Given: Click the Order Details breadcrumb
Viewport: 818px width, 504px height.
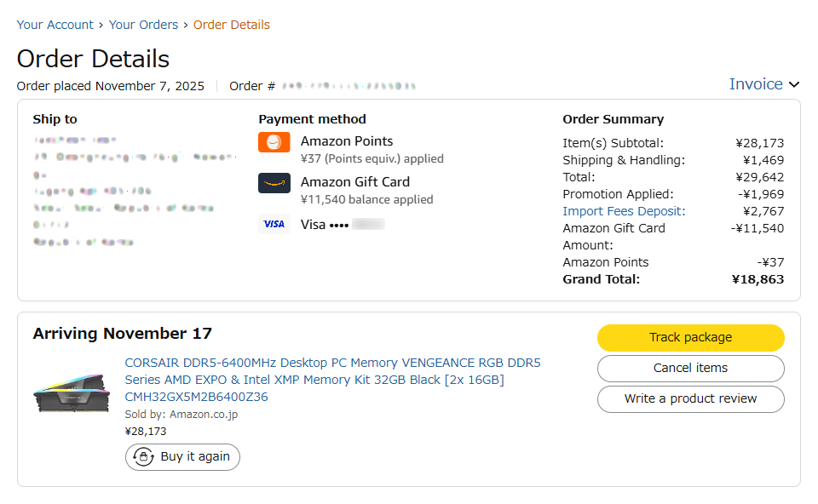Looking at the screenshot, I should 232,25.
